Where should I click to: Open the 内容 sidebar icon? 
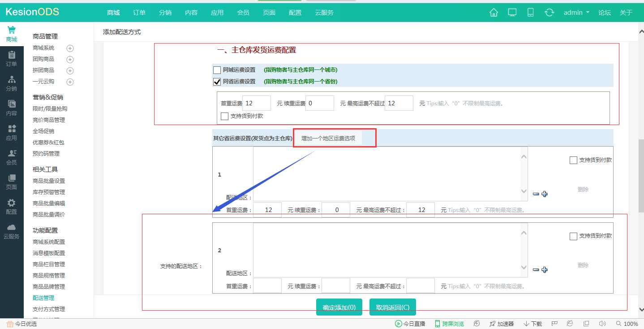point(12,104)
